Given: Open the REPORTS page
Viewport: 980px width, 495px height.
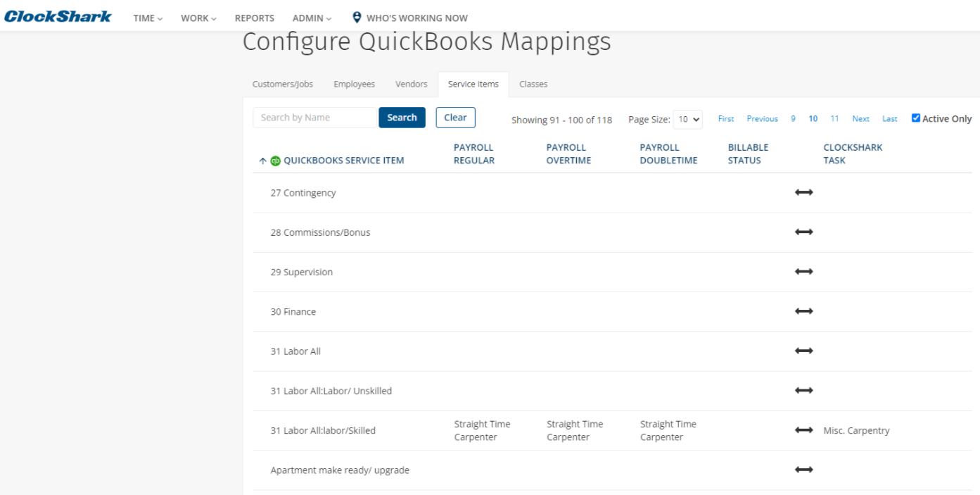Looking at the screenshot, I should 255,18.
